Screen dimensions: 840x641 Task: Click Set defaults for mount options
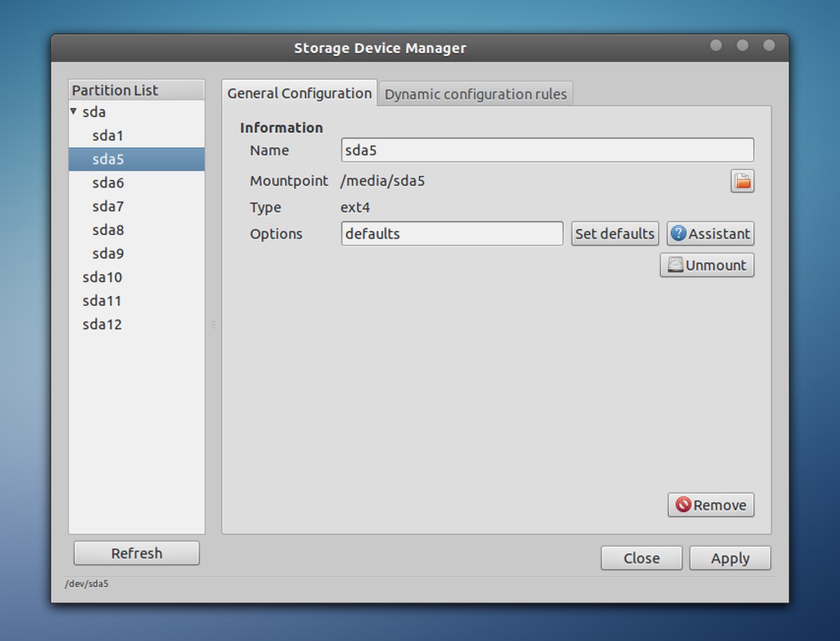[615, 233]
